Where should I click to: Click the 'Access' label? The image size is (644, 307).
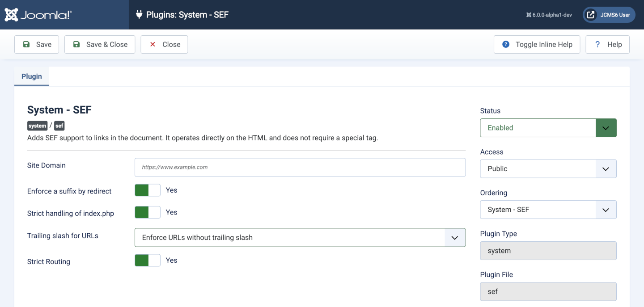[491, 152]
